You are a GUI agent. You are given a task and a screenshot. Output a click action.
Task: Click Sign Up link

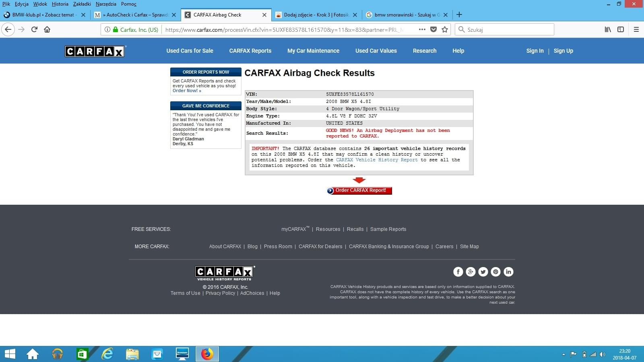point(563,51)
